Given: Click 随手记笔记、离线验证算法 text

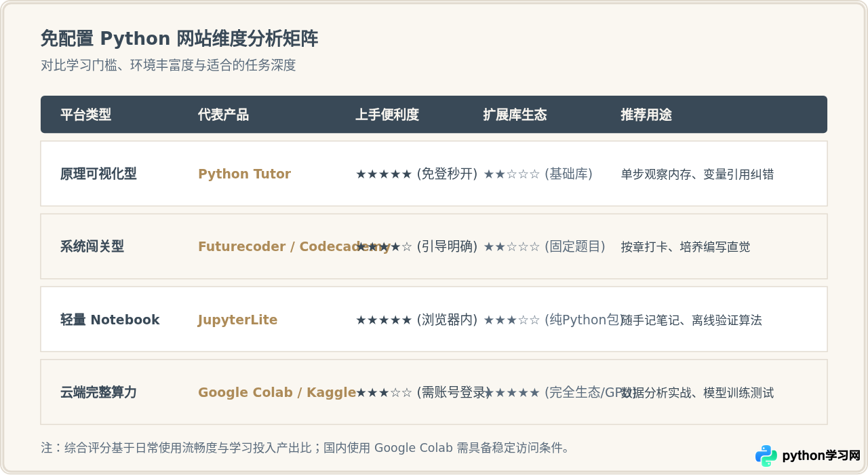Looking at the screenshot, I should pyautogui.click(x=692, y=320).
